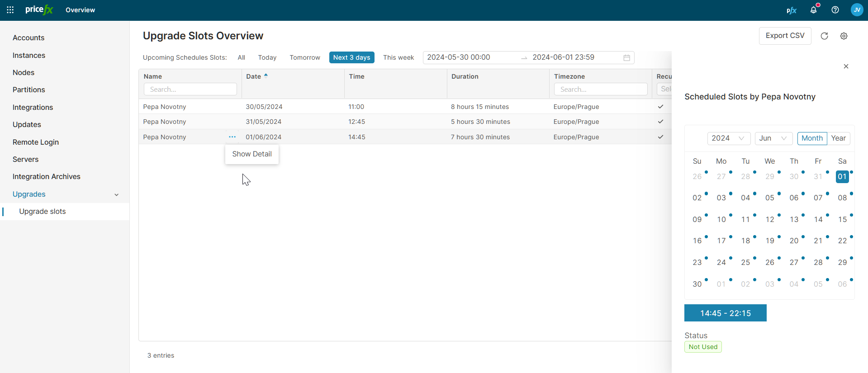
Task: Open table settings gear icon
Action: (844, 36)
